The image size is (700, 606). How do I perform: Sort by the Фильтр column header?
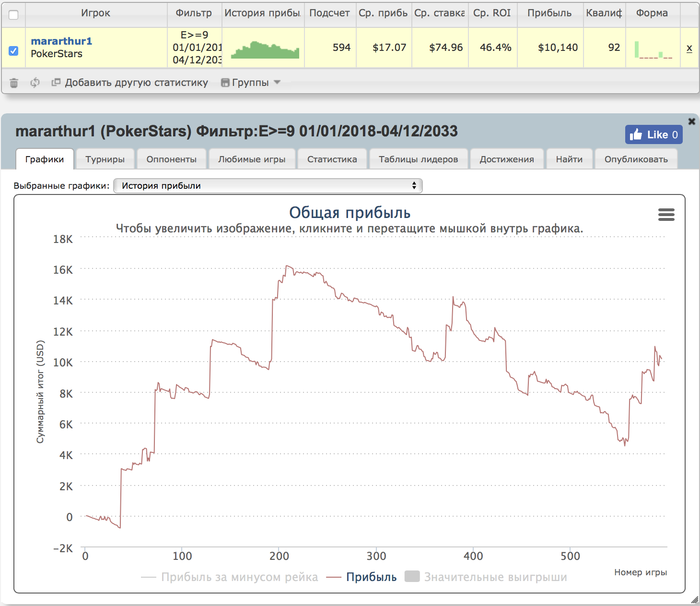194,13
